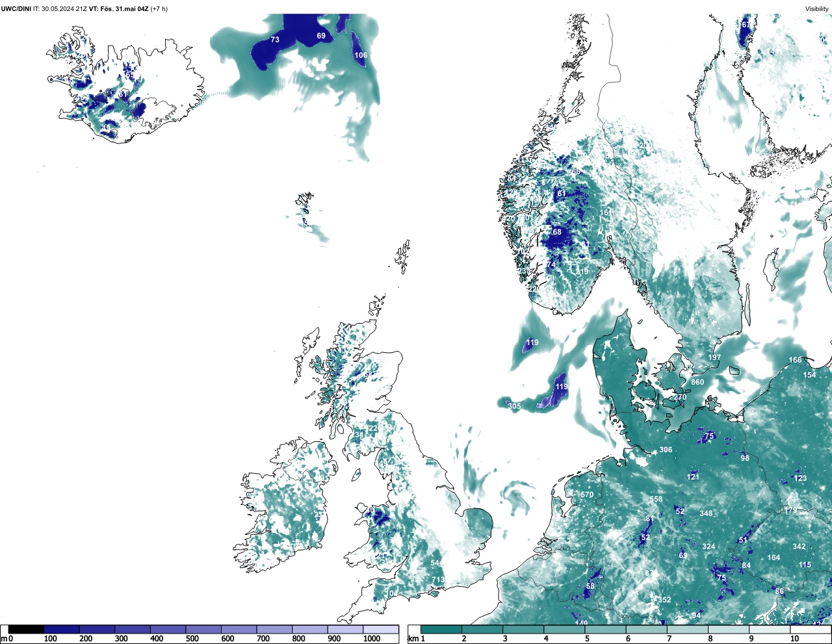Click the '115' visibility value on the map
Viewport: 832px width, 644px height.
805,565
